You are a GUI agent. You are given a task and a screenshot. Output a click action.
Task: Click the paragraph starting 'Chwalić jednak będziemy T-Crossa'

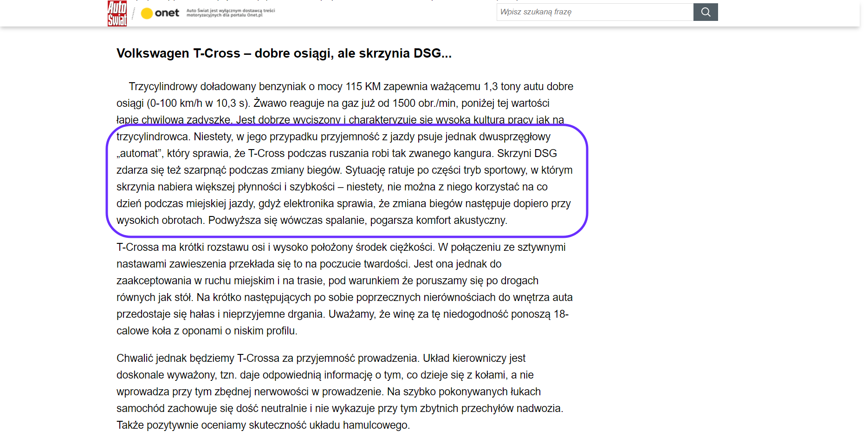340,392
